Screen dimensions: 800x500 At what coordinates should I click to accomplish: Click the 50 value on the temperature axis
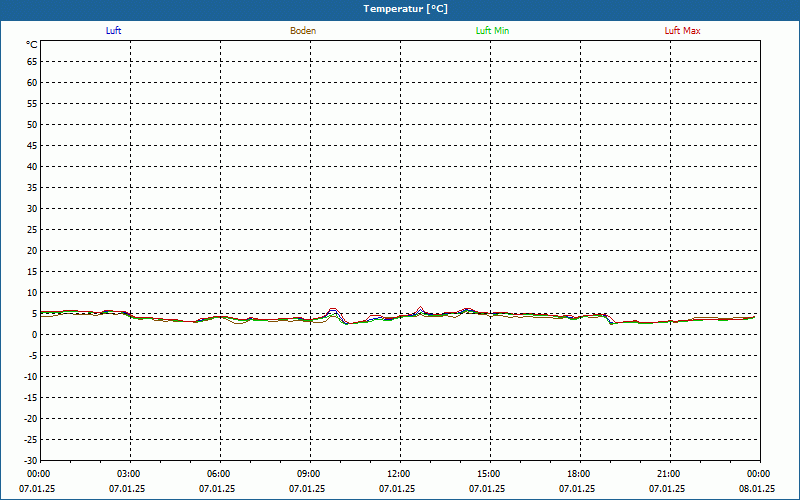pyautogui.click(x=32, y=124)
